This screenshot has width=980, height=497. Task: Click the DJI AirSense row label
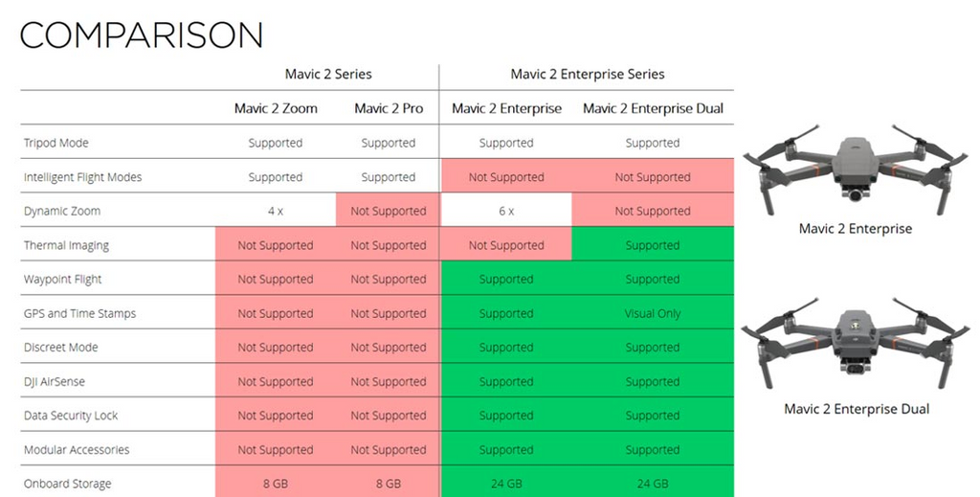[55, 382]
